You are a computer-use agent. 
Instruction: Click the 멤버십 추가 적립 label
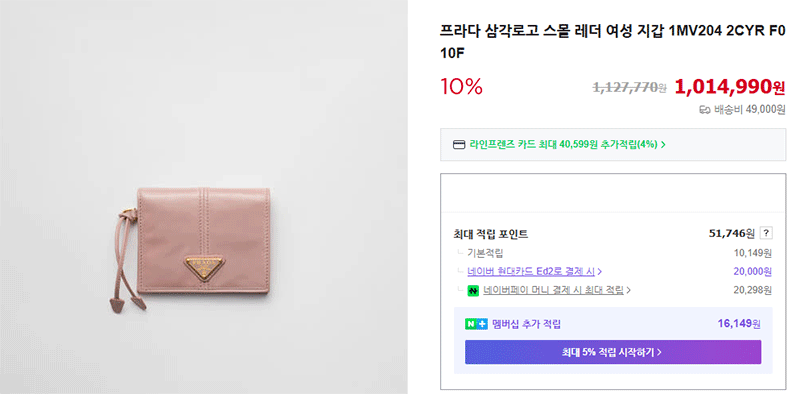527,324
